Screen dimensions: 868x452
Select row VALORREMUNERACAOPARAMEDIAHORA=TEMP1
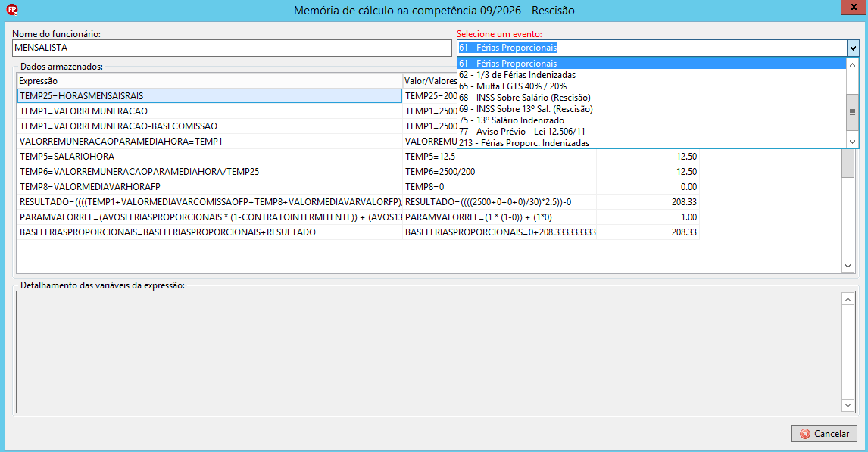click(209, 142)
